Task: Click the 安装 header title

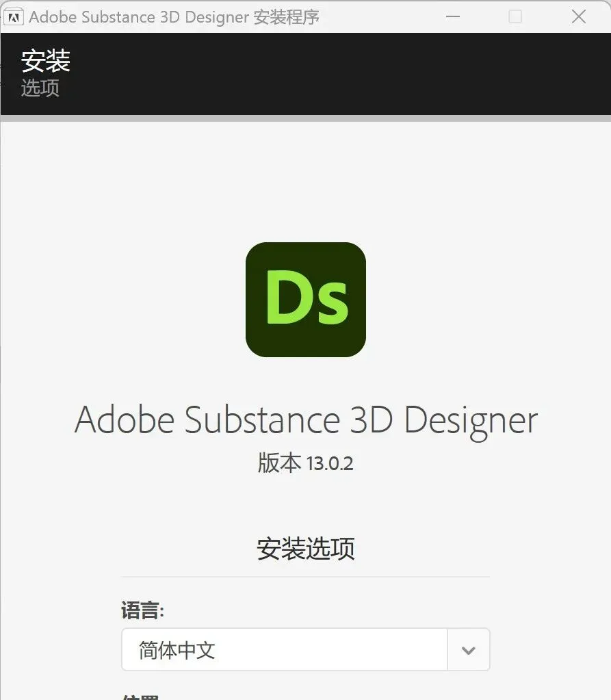Action: [x=46, y=61]
